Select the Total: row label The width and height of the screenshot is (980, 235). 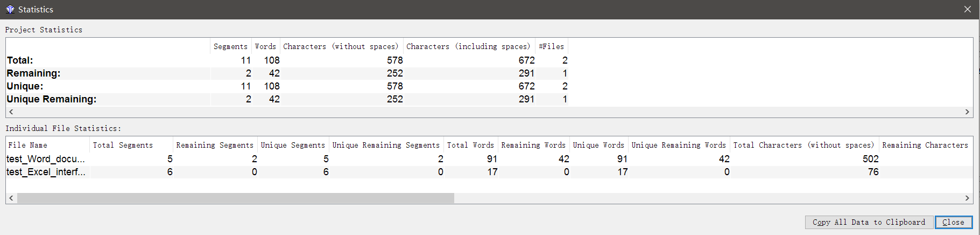click(x=20, y=60)
